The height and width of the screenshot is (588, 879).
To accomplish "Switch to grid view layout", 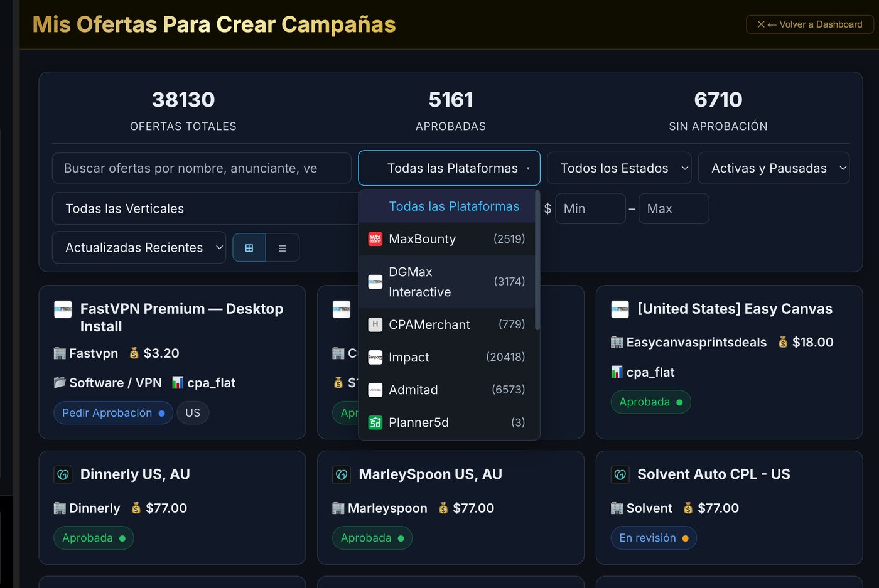I will [x=249, y=248].
